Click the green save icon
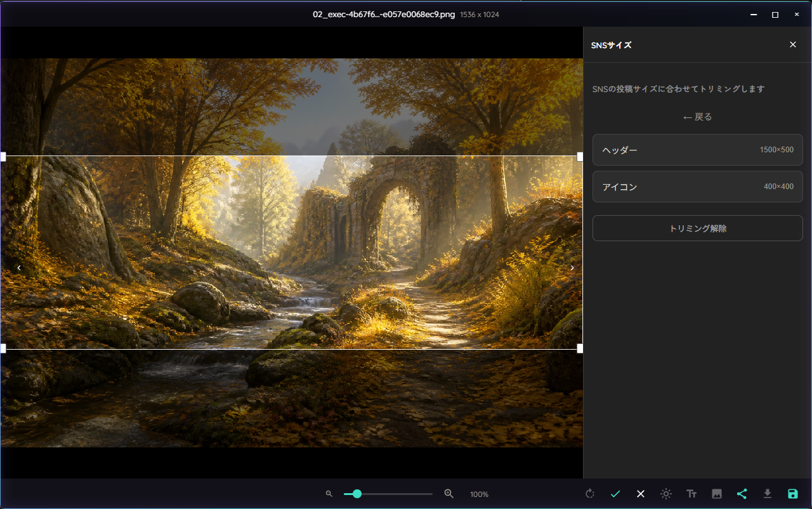This screenshot has height=509, width=812. [793, 494]
